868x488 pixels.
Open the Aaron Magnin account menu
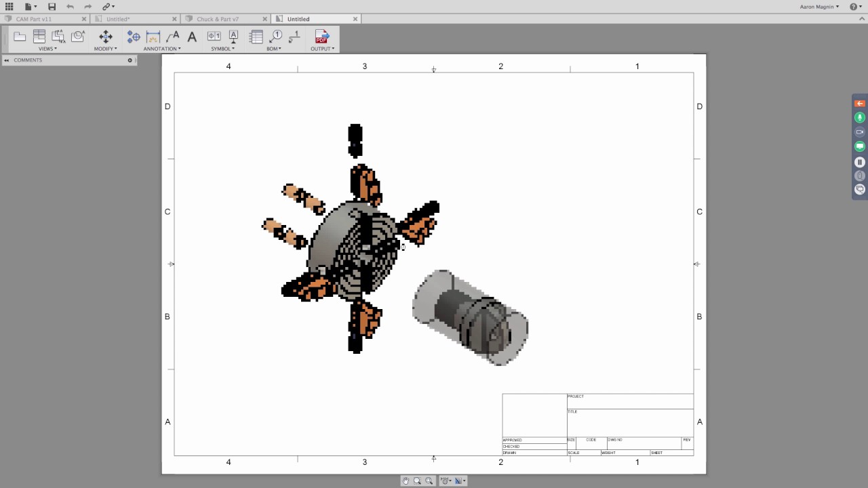(818, 6)
